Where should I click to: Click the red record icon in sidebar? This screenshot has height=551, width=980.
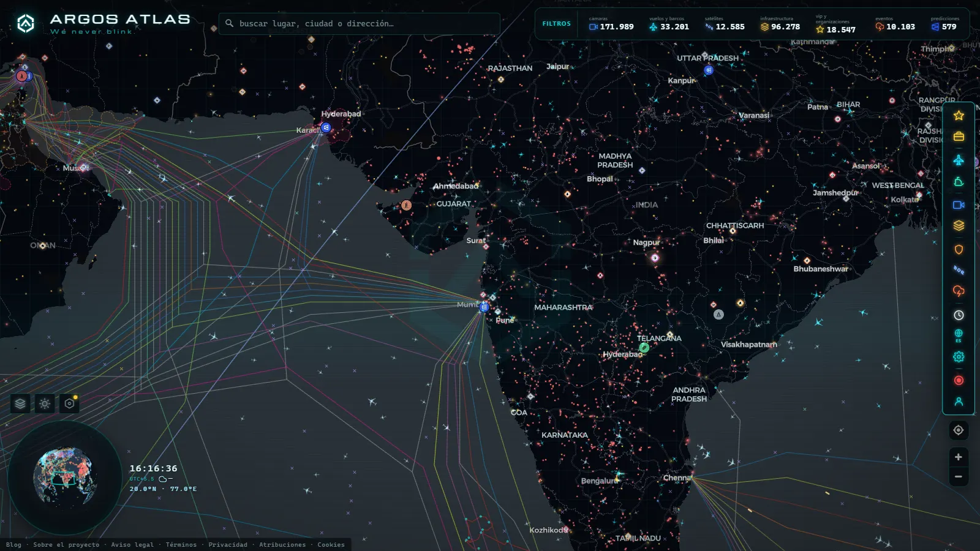click(x=959, y=380)
